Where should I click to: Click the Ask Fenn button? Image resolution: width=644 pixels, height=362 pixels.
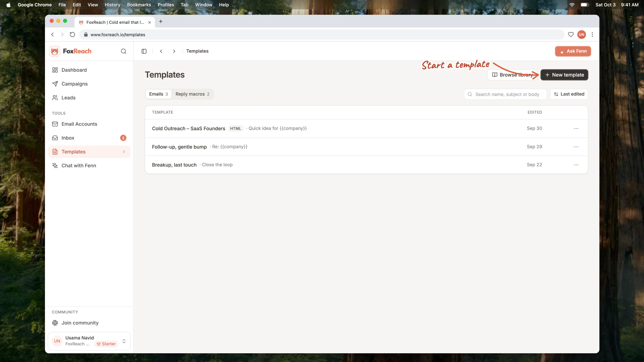[x=573, y=51]
